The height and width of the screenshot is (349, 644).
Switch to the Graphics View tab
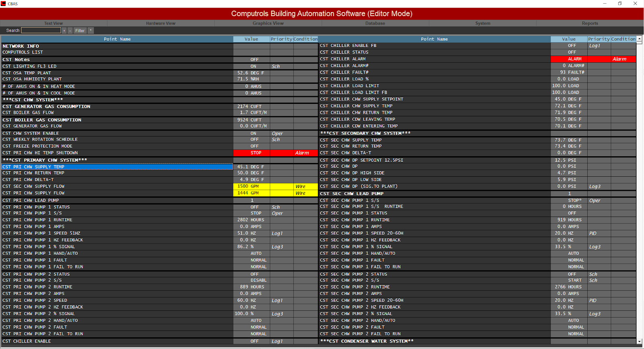pos(268,23)
